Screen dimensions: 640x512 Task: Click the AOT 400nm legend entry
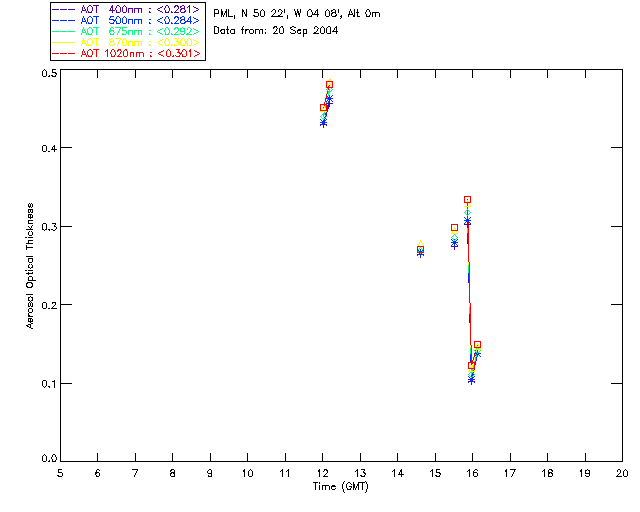pos(126,9)
